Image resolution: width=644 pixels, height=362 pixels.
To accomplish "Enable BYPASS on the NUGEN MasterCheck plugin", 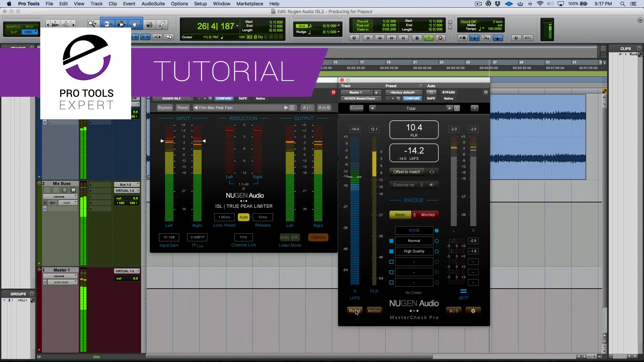I will coord(448,92).
